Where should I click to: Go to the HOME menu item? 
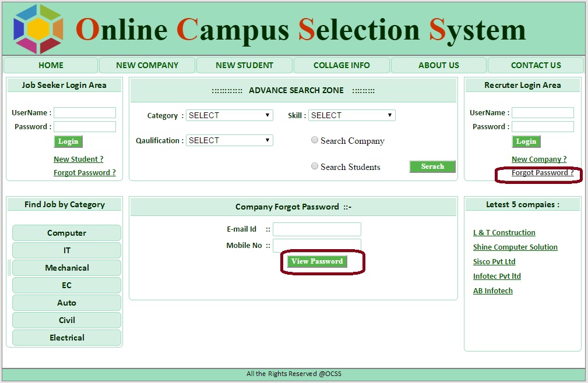click(51, 65)
